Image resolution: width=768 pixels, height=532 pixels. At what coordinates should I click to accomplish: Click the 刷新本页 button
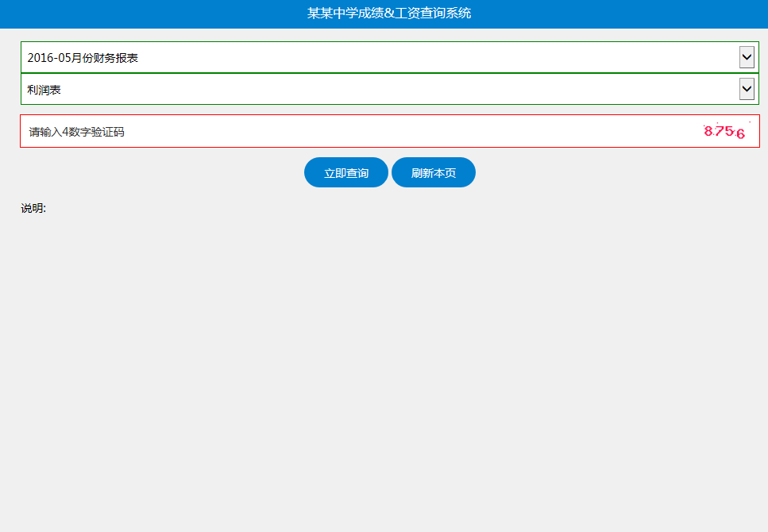[434, 172]
